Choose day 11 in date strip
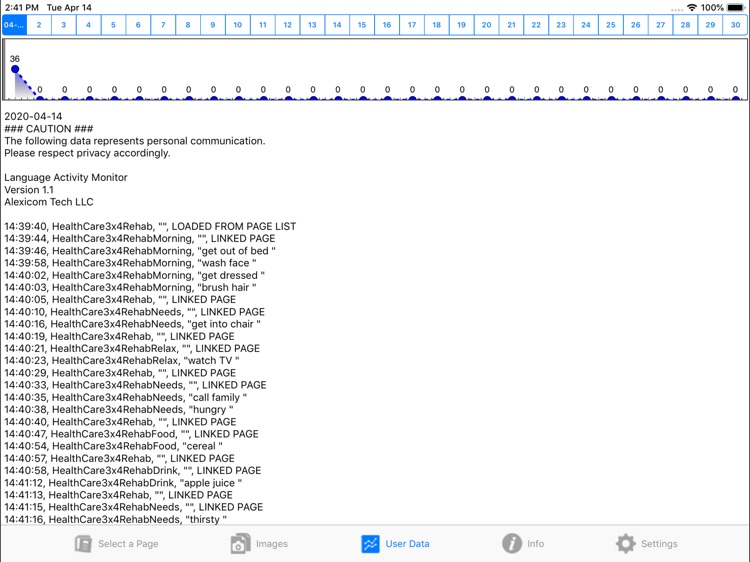Image resolution: width=750 pixels, height=562 pixels. (x=263, y=25)
